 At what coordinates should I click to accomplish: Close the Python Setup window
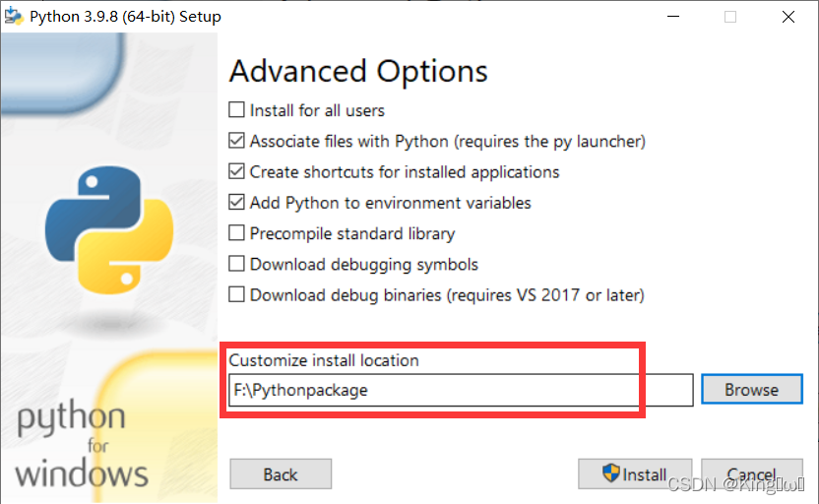point(788,17)
